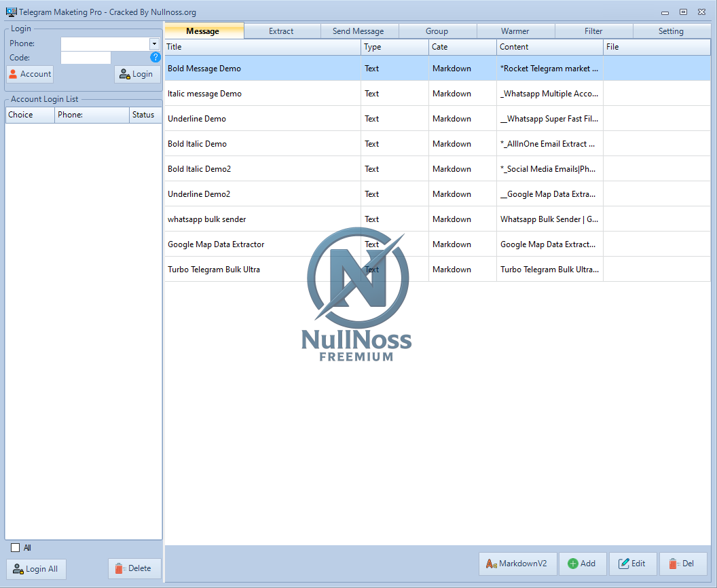The width and height of the screenshot is (717, 588).
Task: Open the MarkdownV2 formatting button
Action: [x=518, y=564]
